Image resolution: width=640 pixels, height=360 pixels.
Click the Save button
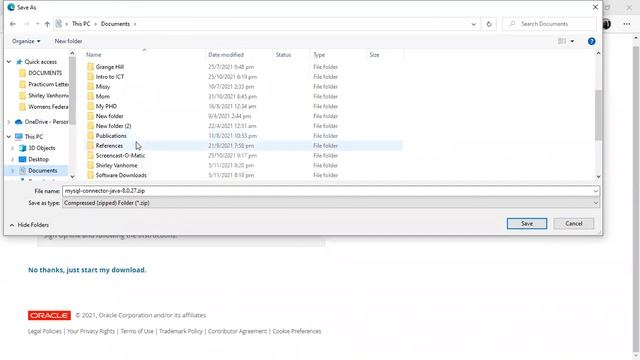pos(527,224)
